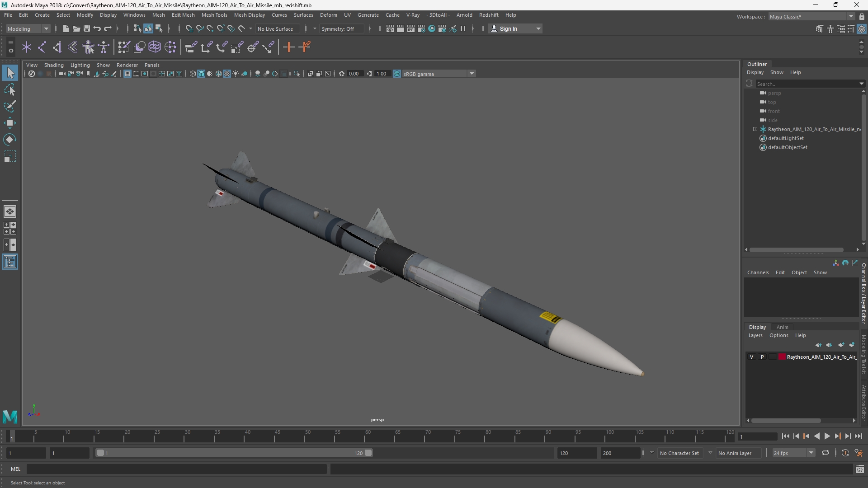Toggle smooth shade all in viewport
The image size is (868, 488).
201,74
